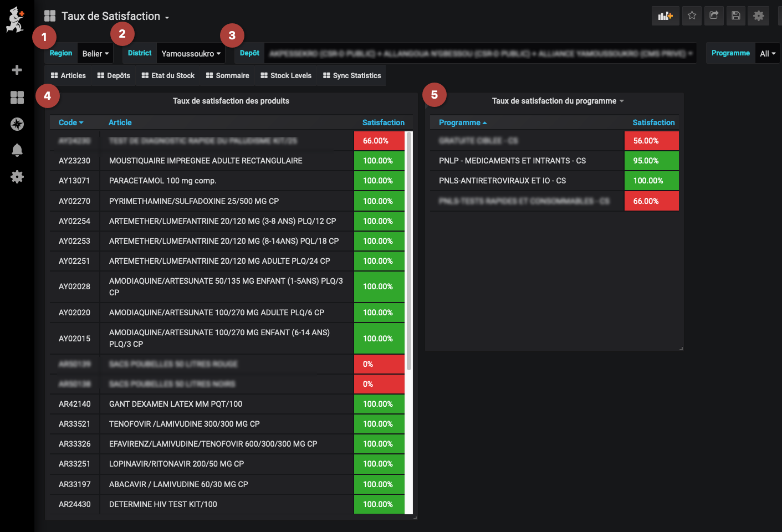Save the dashboard with disk icon
This screenshot has height=532, width=782.
point(736,16)
